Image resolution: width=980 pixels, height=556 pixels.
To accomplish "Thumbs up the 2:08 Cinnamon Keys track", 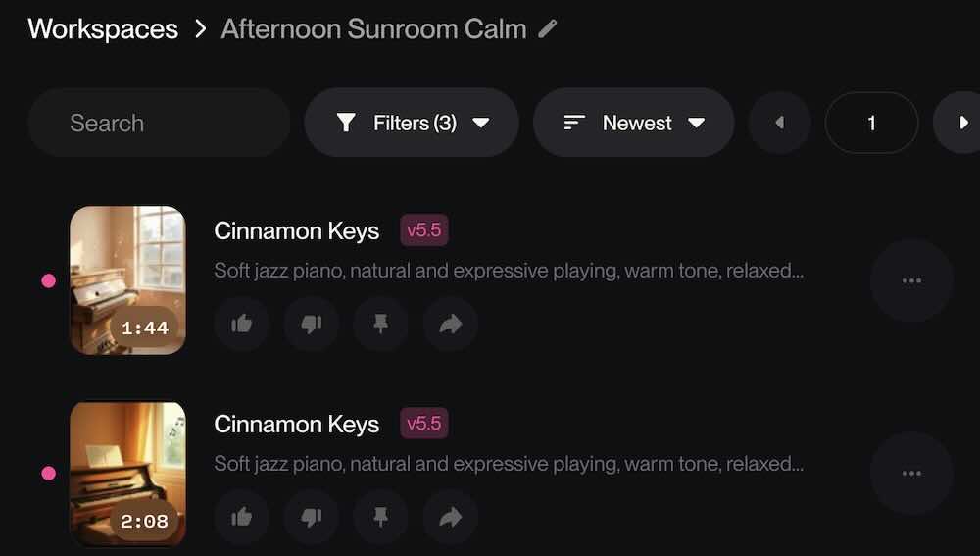I will click(x=242, y=518).
